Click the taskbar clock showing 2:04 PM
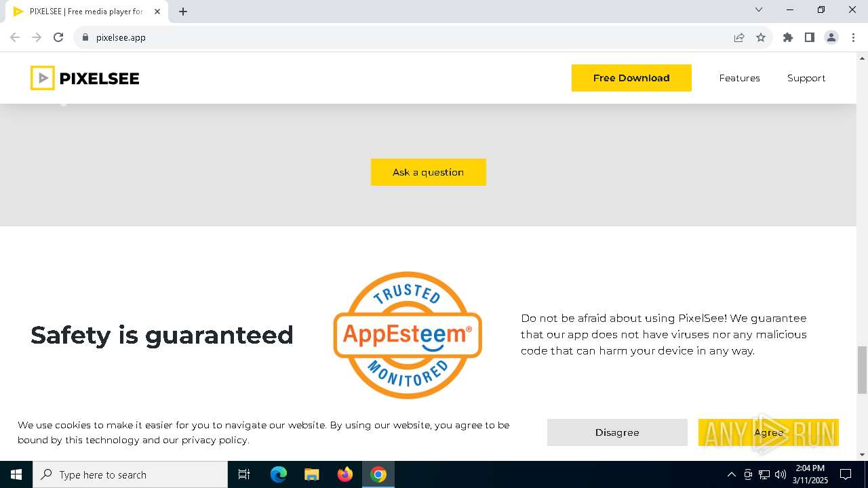 pos(811,474)
